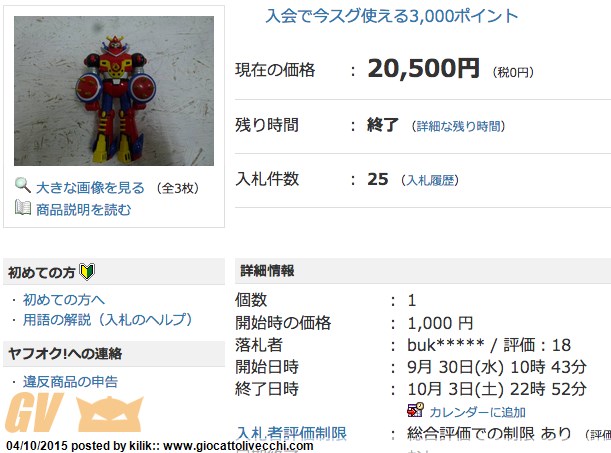Click カレンダーに追加 link
This screenshot has width=611, height=453.
[x=477, y=412]
